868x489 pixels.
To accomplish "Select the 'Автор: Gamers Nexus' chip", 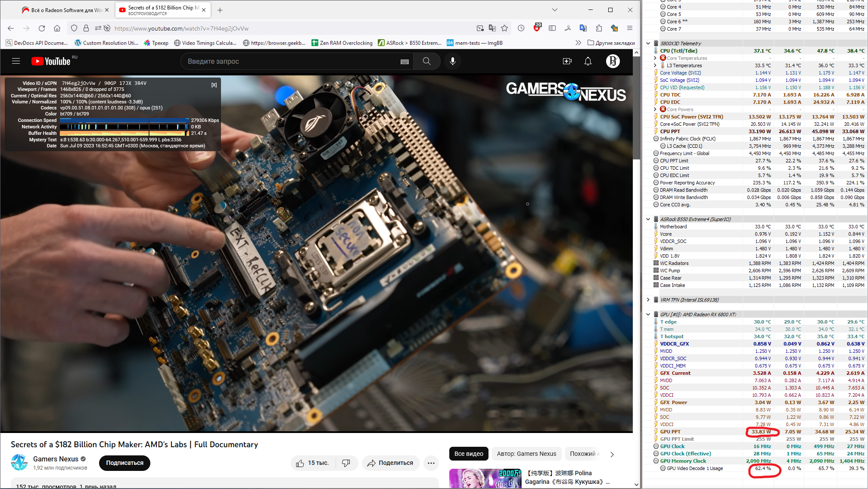I will 526,454.
